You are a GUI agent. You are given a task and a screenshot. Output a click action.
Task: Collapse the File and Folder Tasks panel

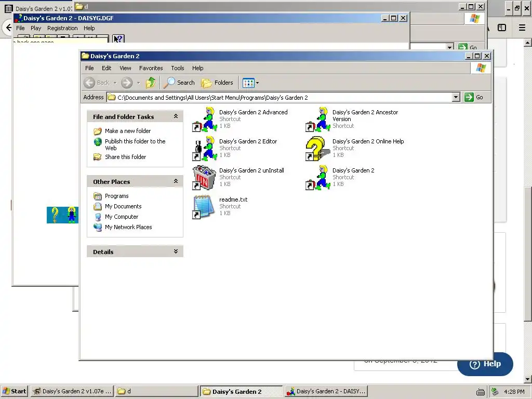pos(176,116)
